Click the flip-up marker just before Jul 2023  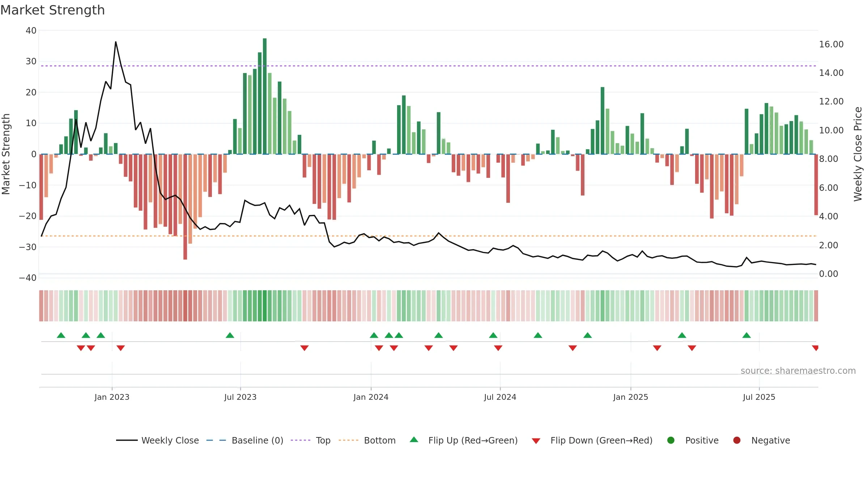point(230,335)
